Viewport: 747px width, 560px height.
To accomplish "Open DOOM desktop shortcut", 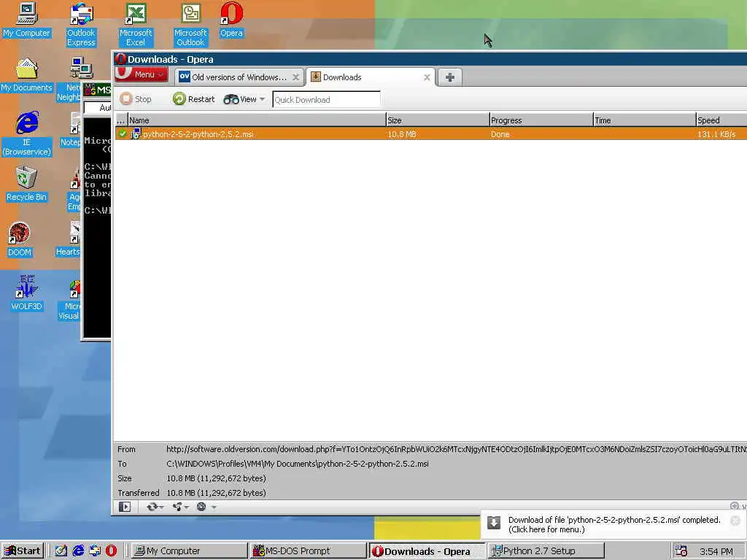I will pos(19,239).
